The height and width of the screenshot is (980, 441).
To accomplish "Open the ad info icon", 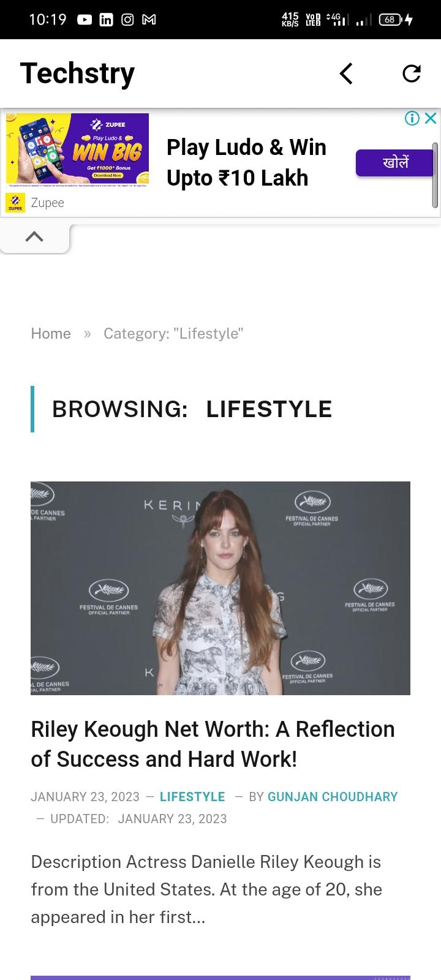I will tap(412, 118).
